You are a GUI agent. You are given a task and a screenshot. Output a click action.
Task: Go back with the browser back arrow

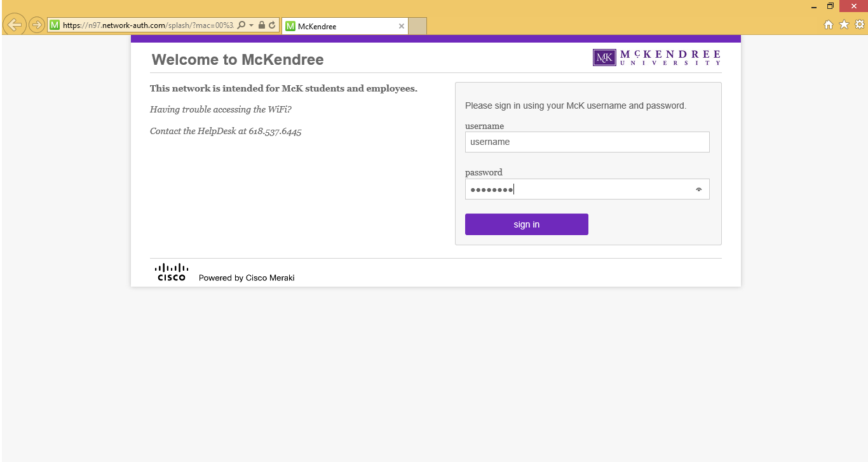point(15,25)
